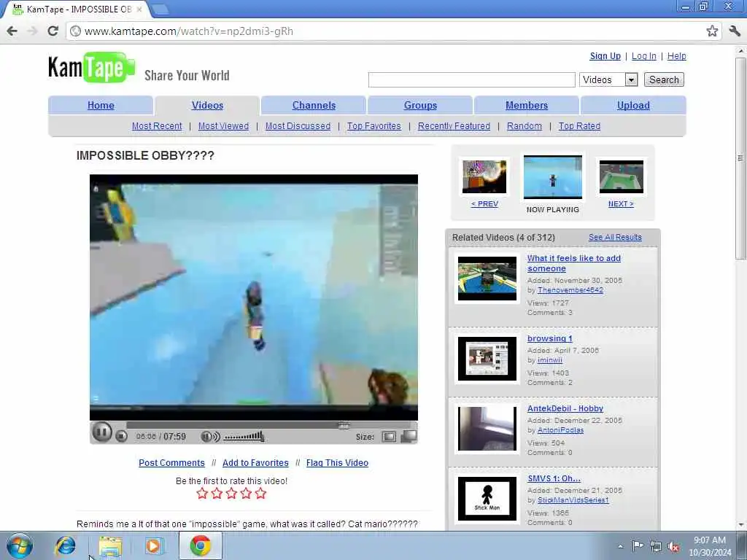Image resolution: width=747 pixels, height=560 pixels.
Task: Click the Log In link
Action: tap(643, 55)
